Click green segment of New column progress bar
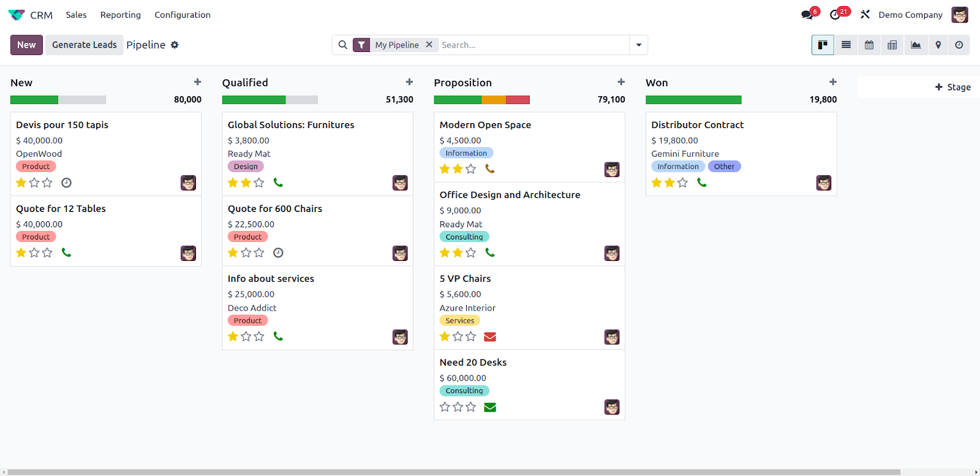980x476 pixels. pyautogui.click(x=34, y=100)
